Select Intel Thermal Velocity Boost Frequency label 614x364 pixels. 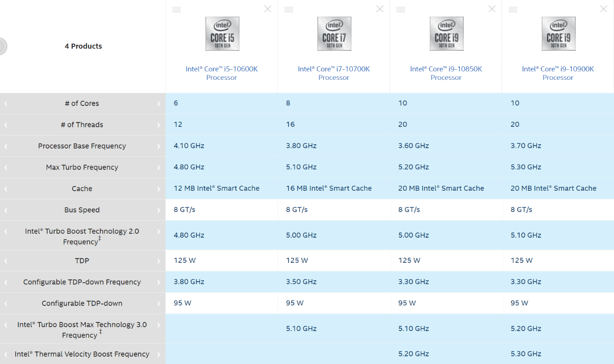[x=82, y=354]
